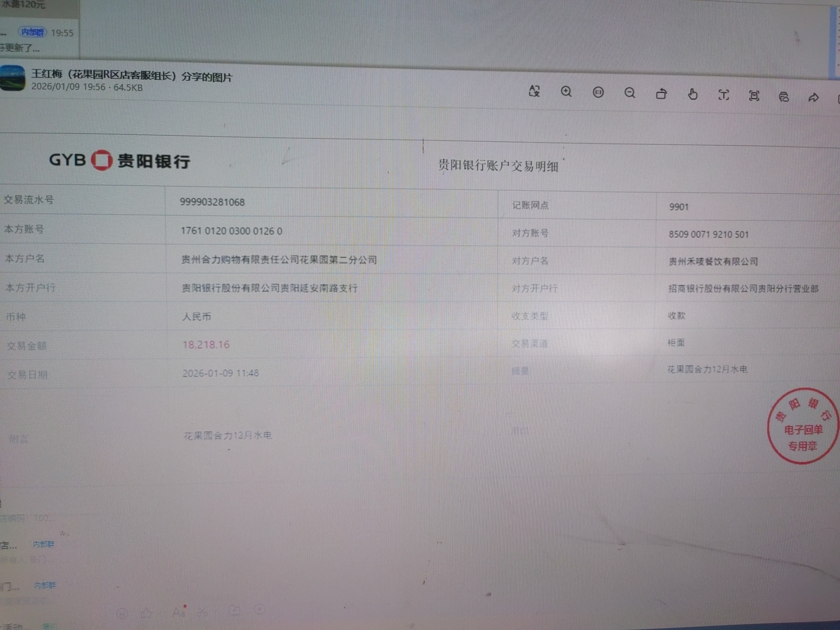This screenshot has width=840, height=630.
Task: Click transaction amount 18,218.16
Action: tap(206, 345)
